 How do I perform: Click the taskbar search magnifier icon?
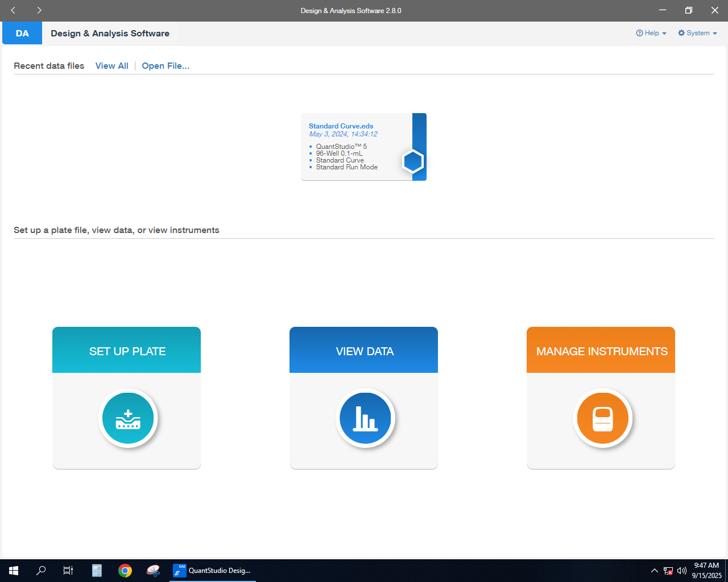(x=41, y=571)
